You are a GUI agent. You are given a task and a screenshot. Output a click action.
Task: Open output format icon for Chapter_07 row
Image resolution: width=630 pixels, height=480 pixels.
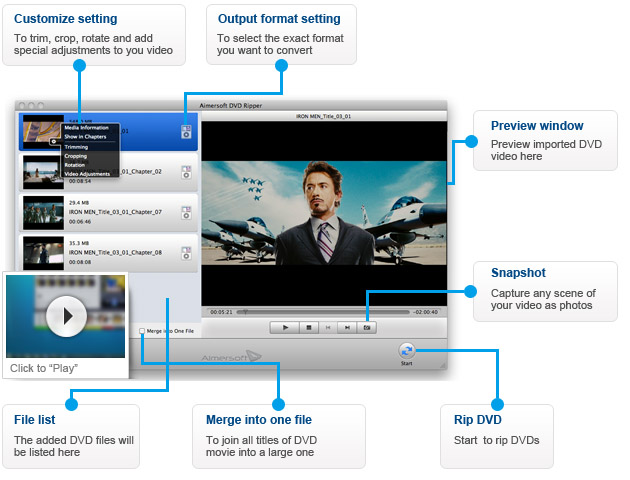tap(186, 213)
